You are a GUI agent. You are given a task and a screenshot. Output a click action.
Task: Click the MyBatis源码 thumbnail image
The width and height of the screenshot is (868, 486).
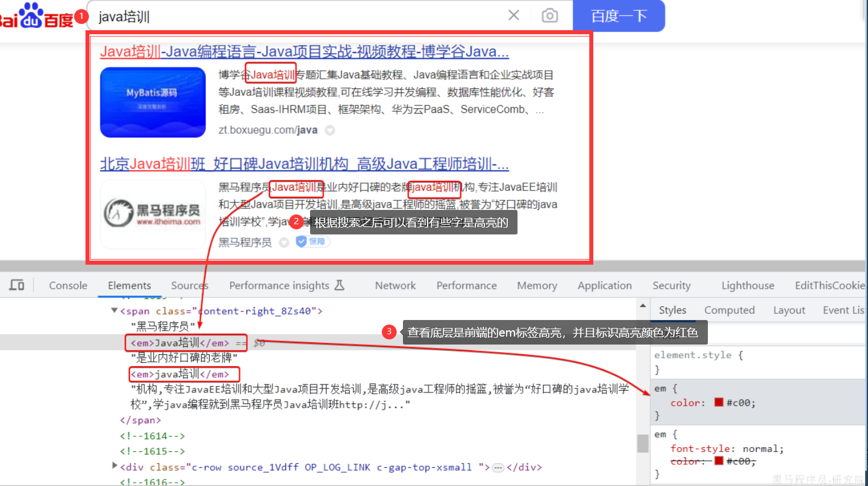pos(153,102)
